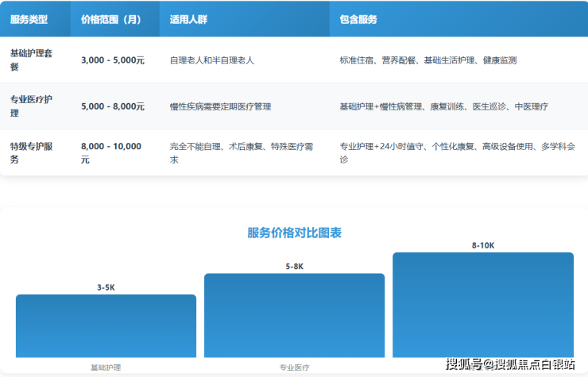
Task: Click the blue bar labeled 3-5K
Action: click(x=106, y=326)
